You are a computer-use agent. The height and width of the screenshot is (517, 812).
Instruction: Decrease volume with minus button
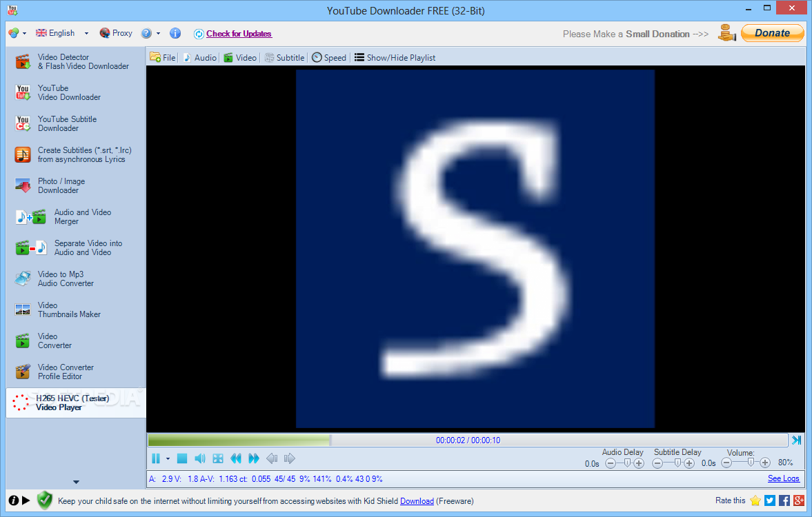726,463
